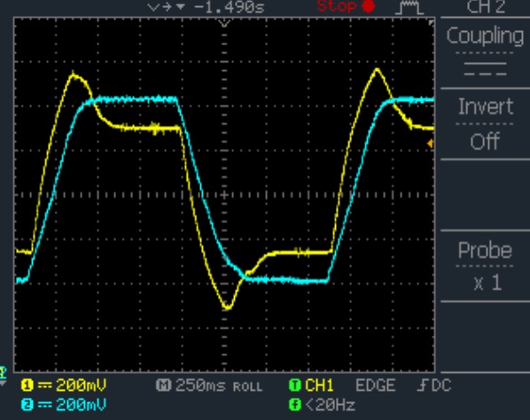Screen dimensions: 530x420
Task: Click the cyan channel 2 badge icon
Action: 27,404
